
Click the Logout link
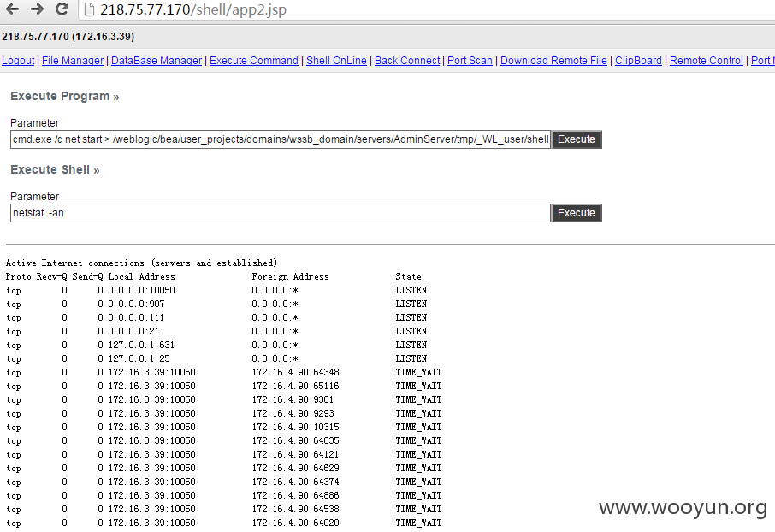[x=18, y=61]
